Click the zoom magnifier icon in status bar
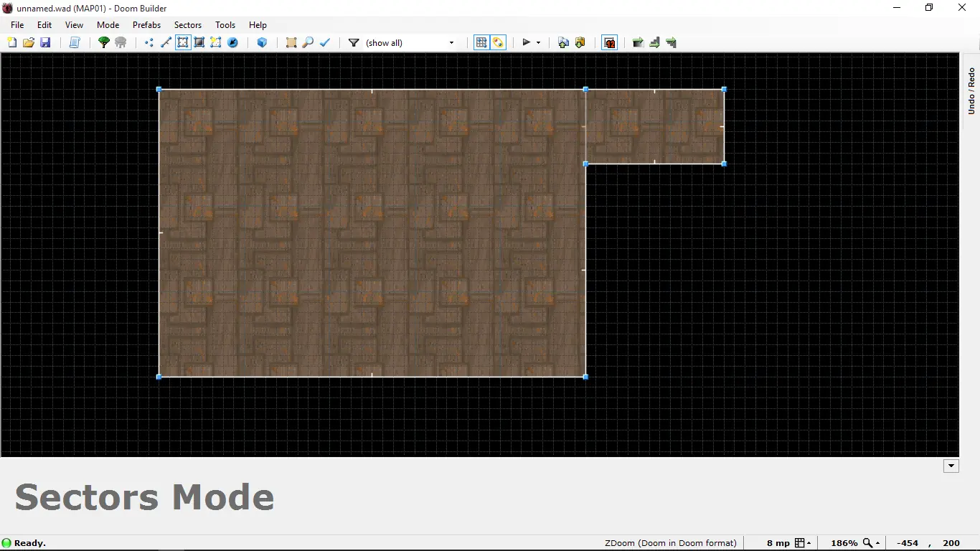980x551 pixels. pyautogui.click(x=867, y=543)
